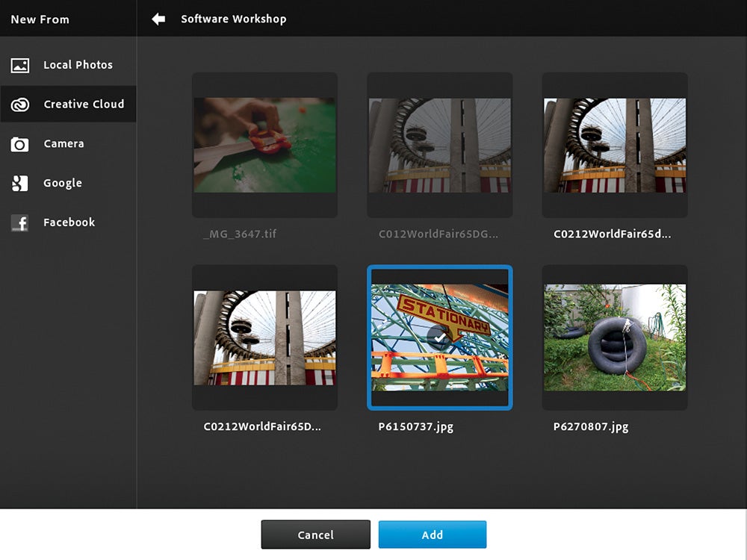Click the Local Photos picture icon
This screenshot has width=747, height=560.
pos(20,66)
